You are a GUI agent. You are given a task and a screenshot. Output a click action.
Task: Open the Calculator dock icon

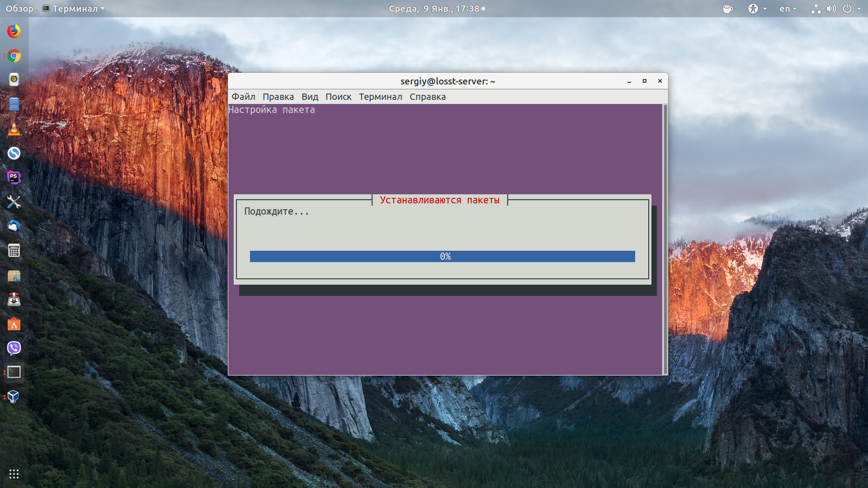coord(14,250)
